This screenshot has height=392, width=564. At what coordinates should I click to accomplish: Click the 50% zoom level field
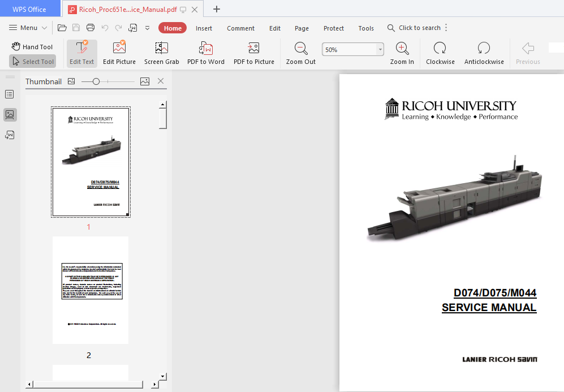click(349, 50)
